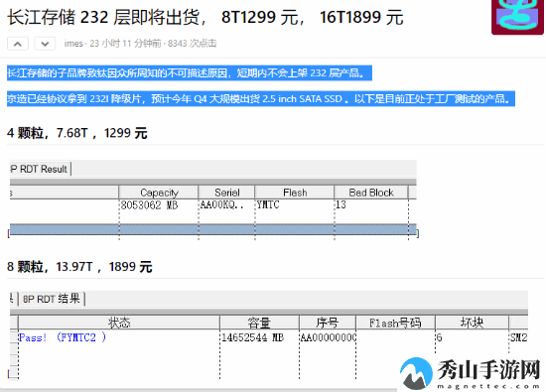Click the Flash column header

click(x=295, y=193)
